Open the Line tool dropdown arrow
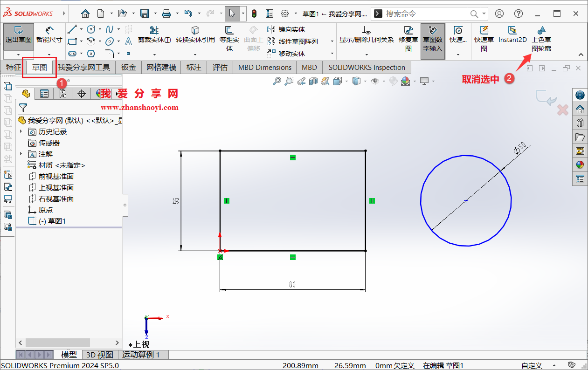This screenshot has height=370, width=588. click(x=82, y=30)
